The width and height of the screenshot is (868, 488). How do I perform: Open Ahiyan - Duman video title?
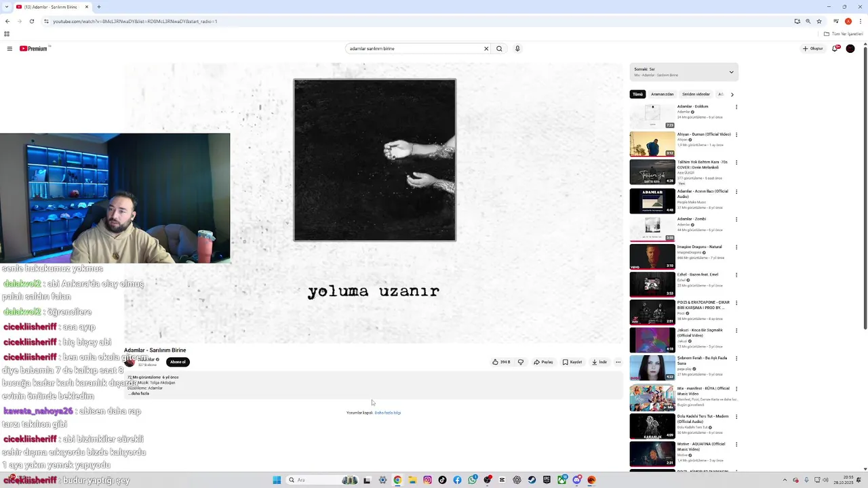click(703, 134)
